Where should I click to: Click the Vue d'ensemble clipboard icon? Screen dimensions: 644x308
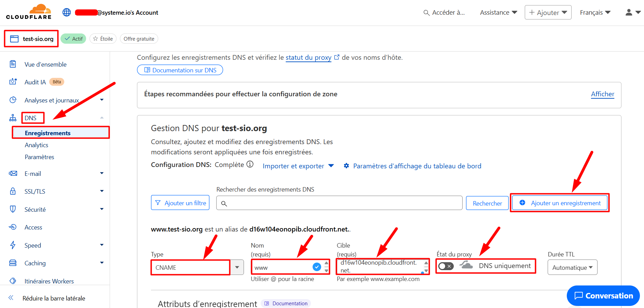pyautogui.click(x=13, y=64)
